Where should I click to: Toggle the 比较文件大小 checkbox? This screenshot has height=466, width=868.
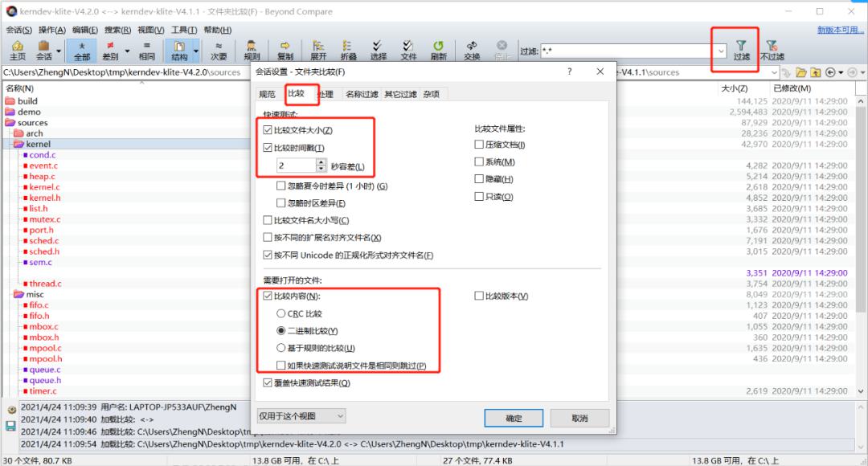[x=268, y=130]
